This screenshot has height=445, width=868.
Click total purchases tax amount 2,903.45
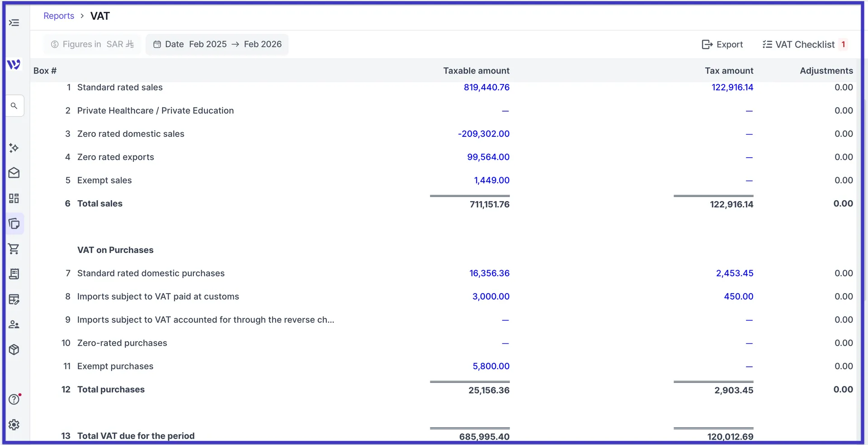point(734,390)
